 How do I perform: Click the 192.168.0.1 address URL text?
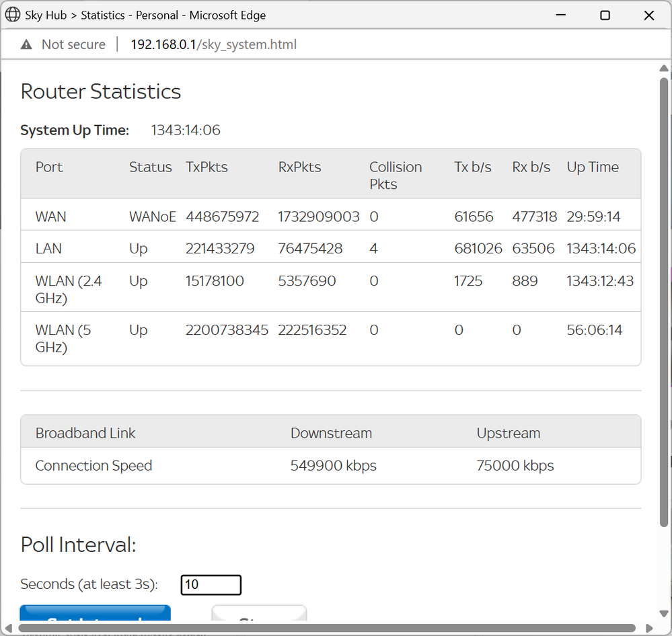(x=213, y=45)
